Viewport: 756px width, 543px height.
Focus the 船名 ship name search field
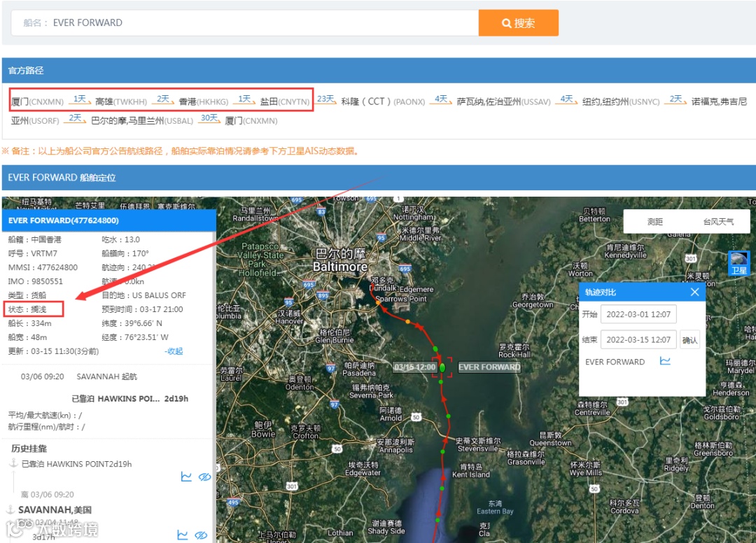tap(245, 22)
